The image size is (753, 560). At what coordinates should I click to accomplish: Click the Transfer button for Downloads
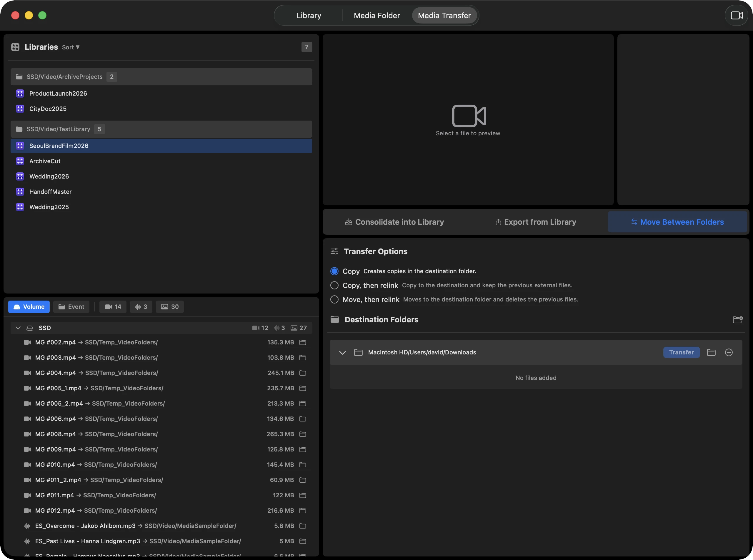pyautogui.click(x=682, y=353)
